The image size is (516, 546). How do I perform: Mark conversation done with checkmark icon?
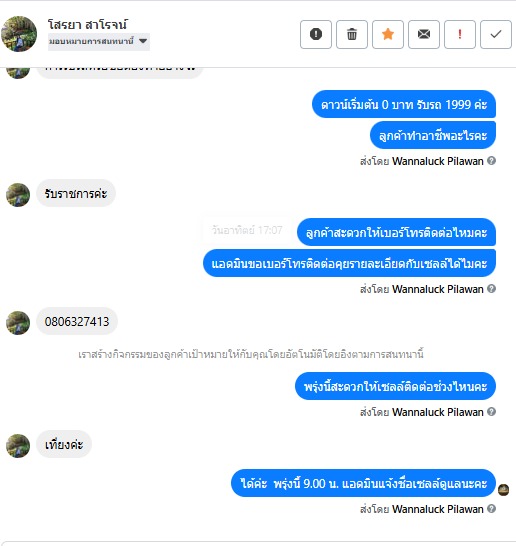pos(496,34)
